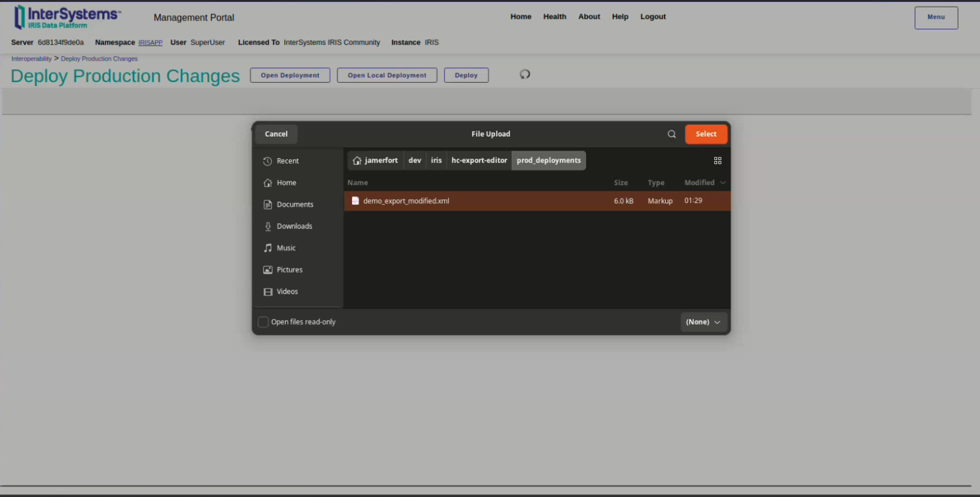The image size is (980, 497).
Task: Open the Health menu item
Action: point(554,17)
